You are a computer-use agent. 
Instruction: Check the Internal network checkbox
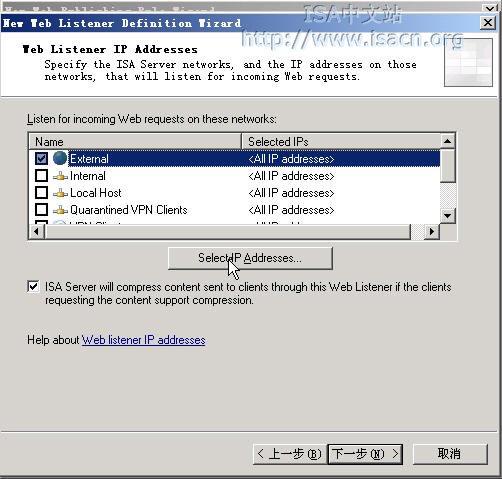[41, 176]
